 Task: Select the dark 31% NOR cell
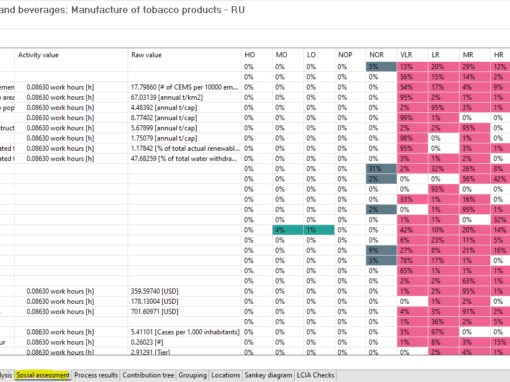tap(381, 169)
